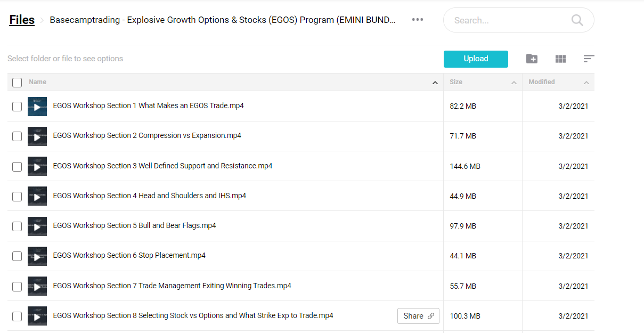
Task: Open video thumbnail for Section 5 Bull and Bear Flags
Action: [37, 226]
